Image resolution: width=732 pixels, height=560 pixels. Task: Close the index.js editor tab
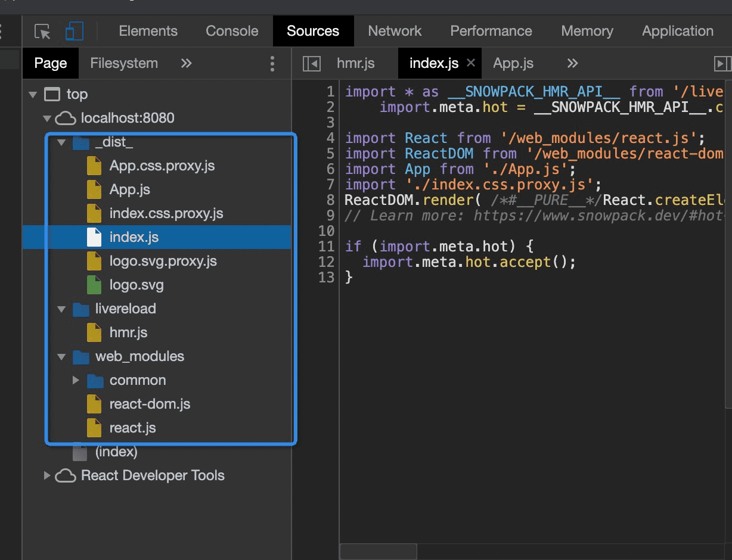(471, 63)
